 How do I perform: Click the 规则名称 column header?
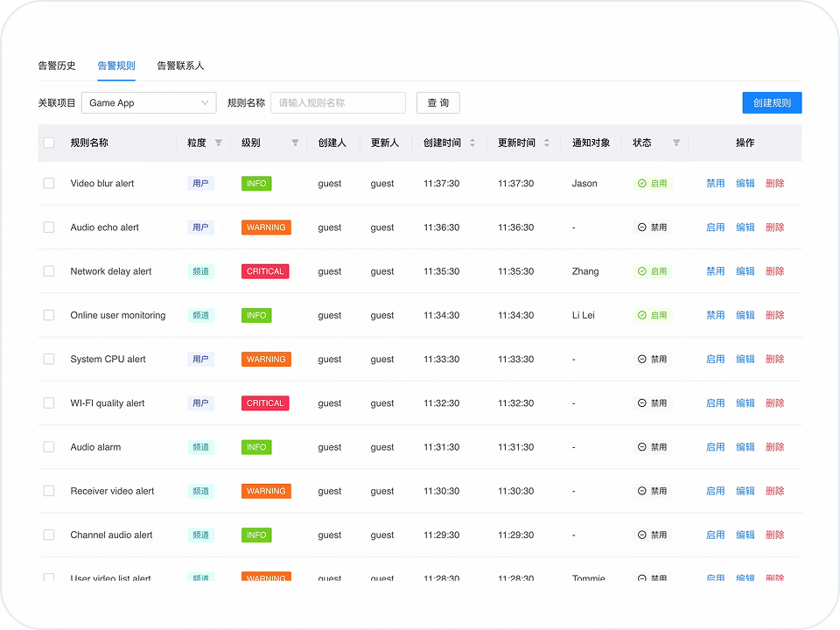(x=89, y=143)
